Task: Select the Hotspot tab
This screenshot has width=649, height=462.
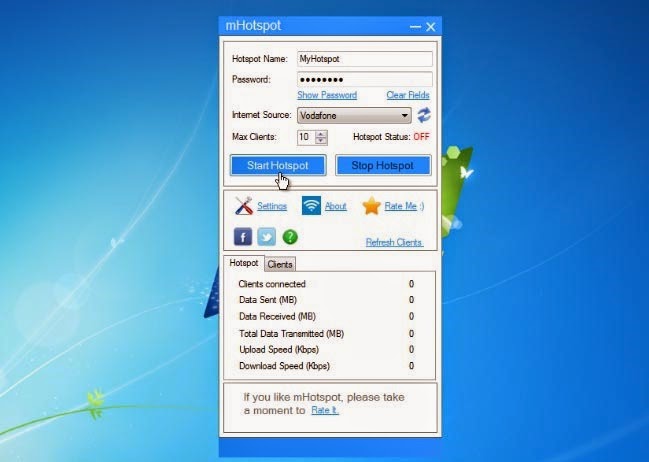Action: click(244, 263)
